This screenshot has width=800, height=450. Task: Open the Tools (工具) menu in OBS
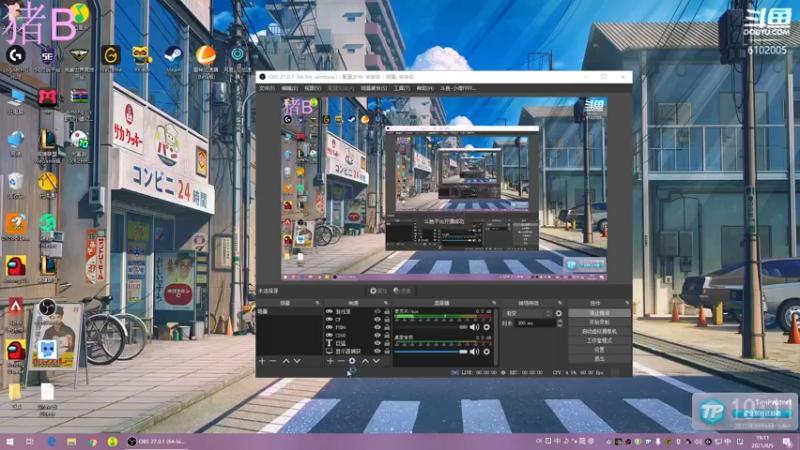tap(402, 88)
